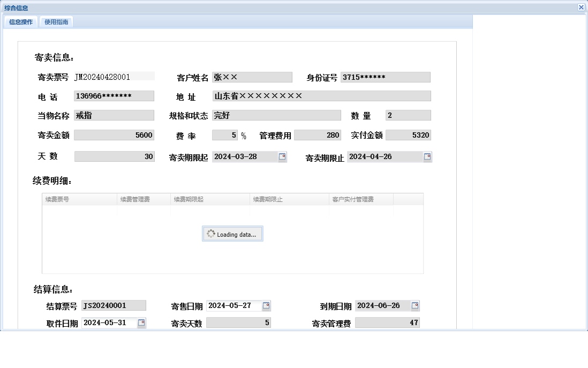588x368 pixels.
Task: Switch to the 使用指南 tab
Action: coord(56,21)
